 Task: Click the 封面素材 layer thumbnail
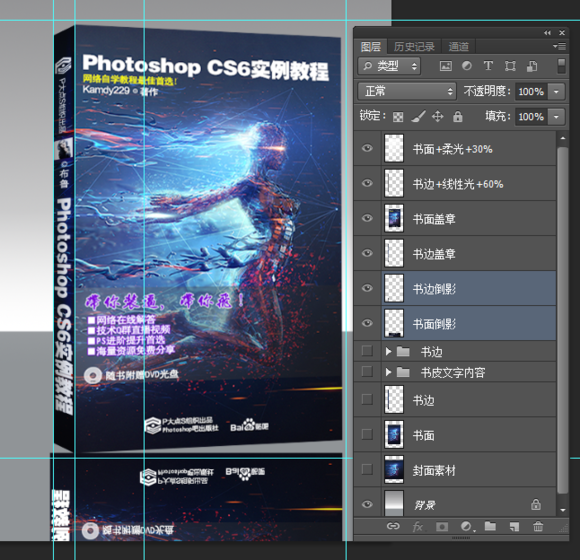coord(394,470)
